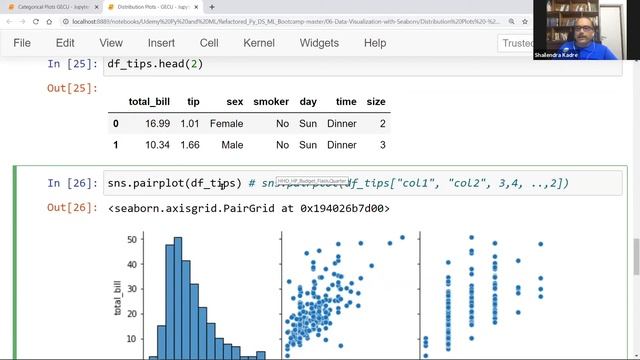Click the 16.99 total_bill cell

pyautogui.click(x=158, y=124)
